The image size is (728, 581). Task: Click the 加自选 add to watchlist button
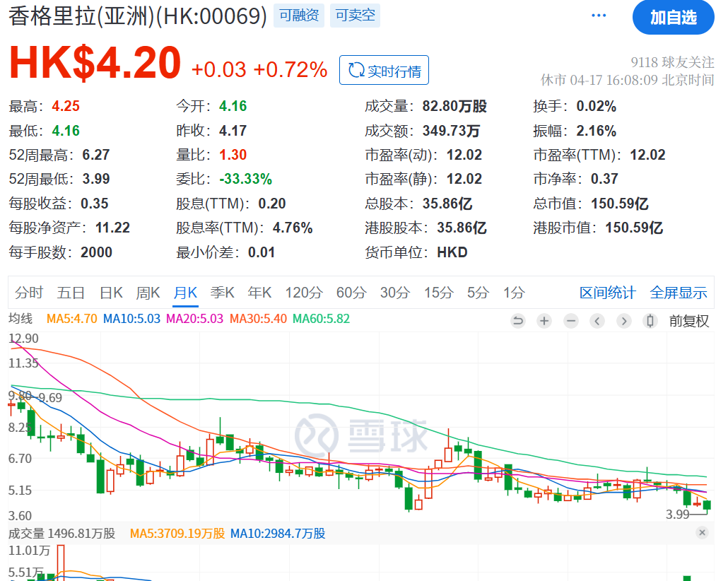coord(673,18)
